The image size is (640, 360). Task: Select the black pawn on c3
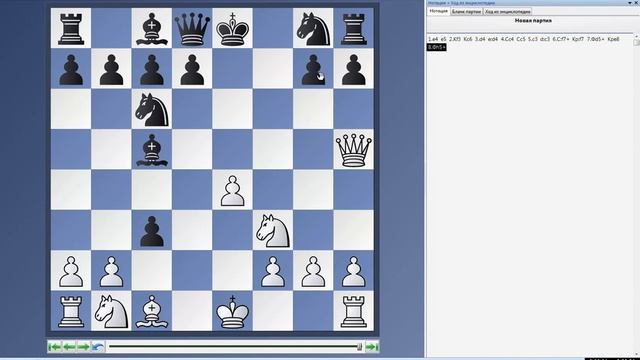tap(152, 231)
